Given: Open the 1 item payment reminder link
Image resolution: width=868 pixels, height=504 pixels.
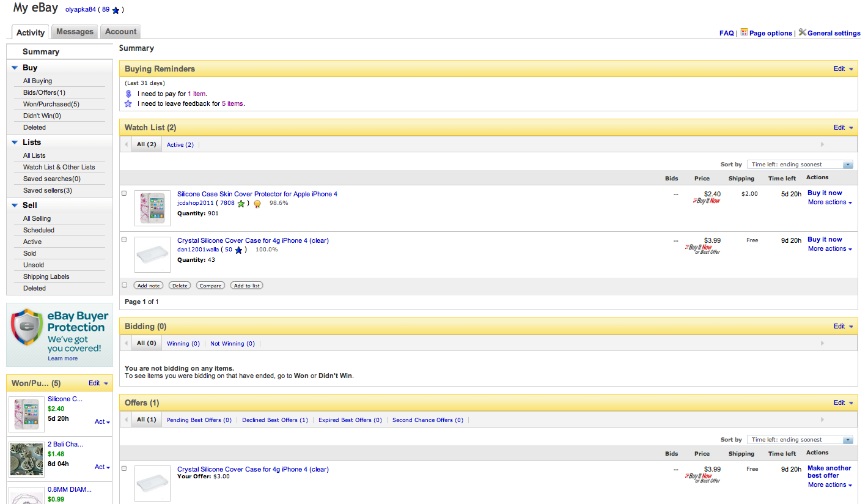Looking at the screenshot, I should pyautogui.click(x=197, y=94).
